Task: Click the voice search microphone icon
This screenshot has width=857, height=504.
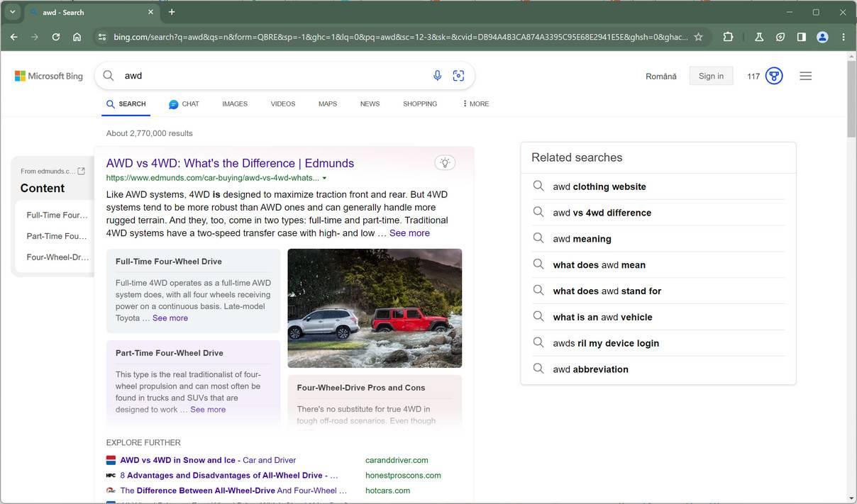Action: point(437,76)
